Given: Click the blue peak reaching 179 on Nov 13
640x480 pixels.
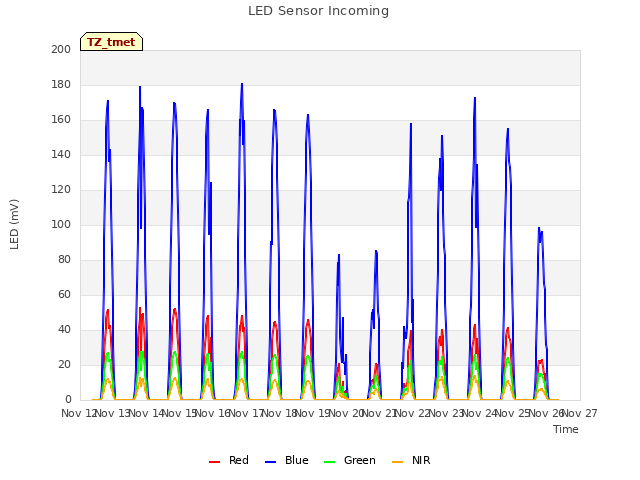Looking at the screenshot, I should [140, 87].
